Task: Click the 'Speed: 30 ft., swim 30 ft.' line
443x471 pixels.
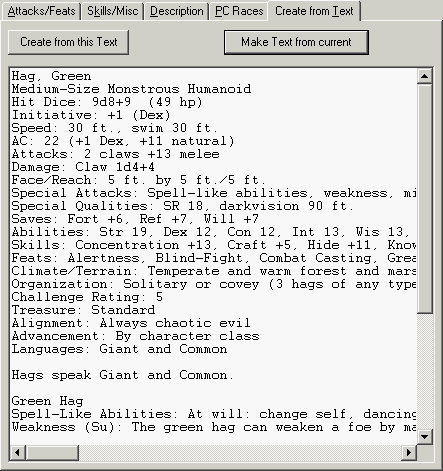Action: coord(115,128)
